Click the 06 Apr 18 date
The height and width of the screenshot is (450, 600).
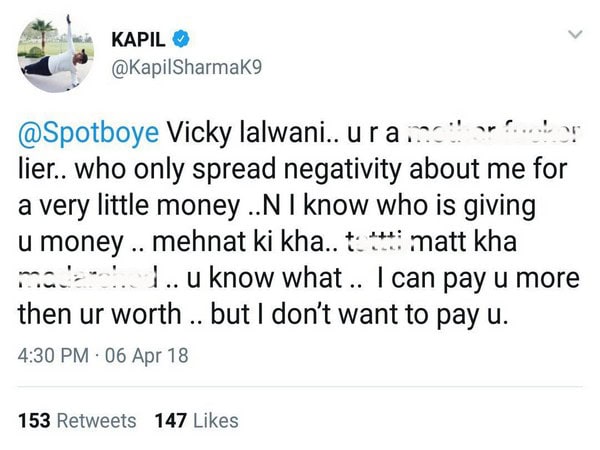[x=146, y=355]
